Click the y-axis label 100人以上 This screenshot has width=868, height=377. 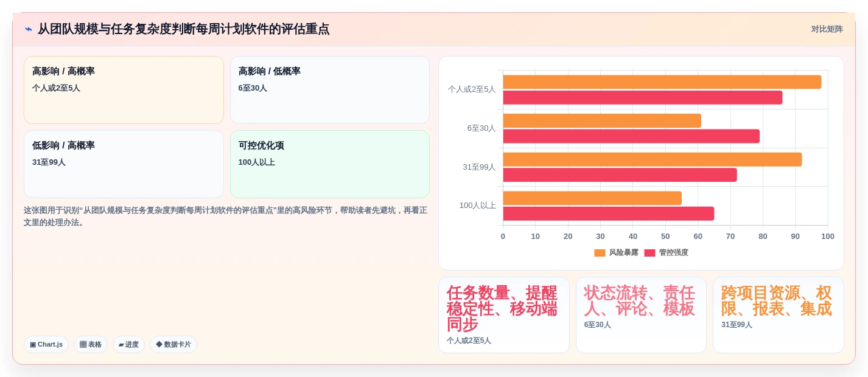click(x=477, y=206)
